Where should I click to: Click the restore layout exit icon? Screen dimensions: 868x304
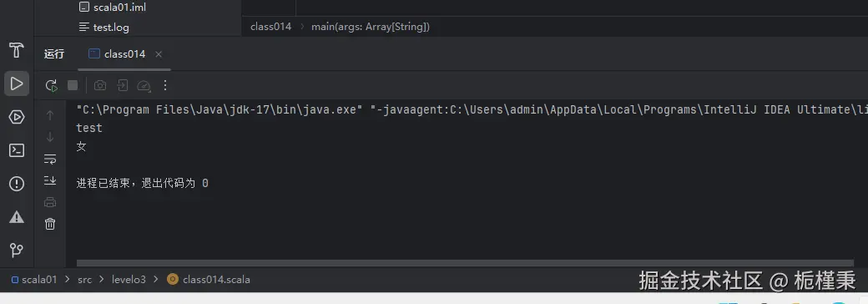122,85
